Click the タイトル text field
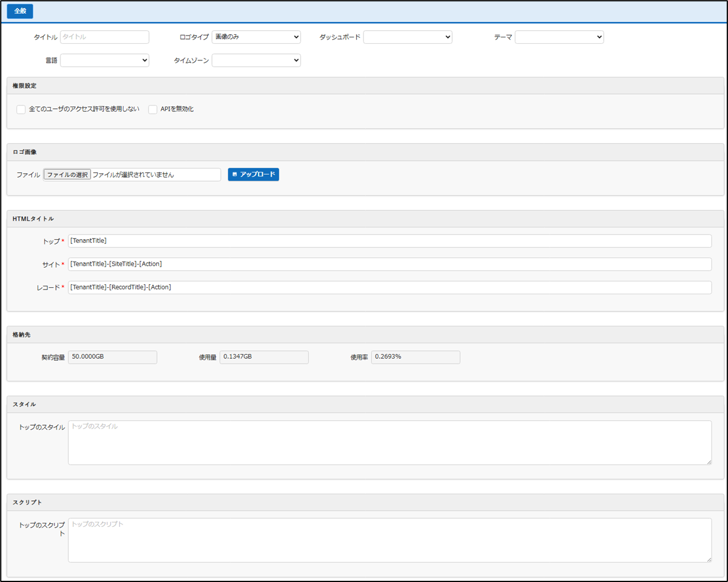Screen dimensions: 728x582 tap(105, 37)
